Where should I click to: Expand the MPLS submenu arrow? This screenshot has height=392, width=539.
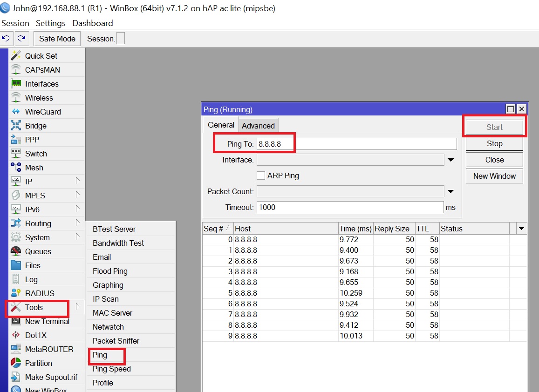point(78,195)
